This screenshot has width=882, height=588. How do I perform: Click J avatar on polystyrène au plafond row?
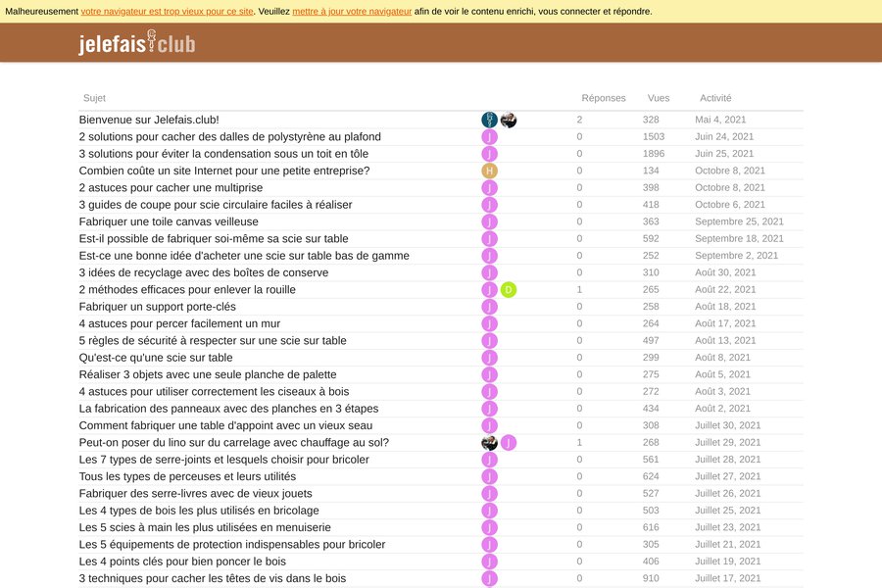click(x=489, y=137)
